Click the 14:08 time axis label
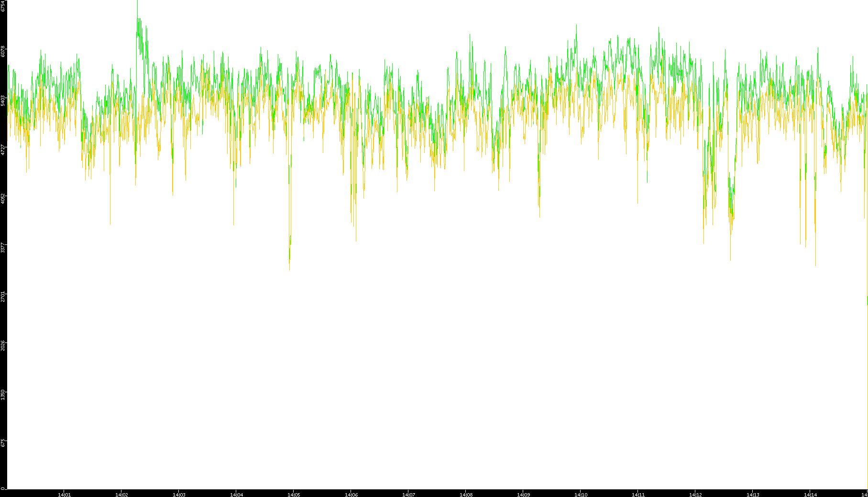 coord(466,494)
